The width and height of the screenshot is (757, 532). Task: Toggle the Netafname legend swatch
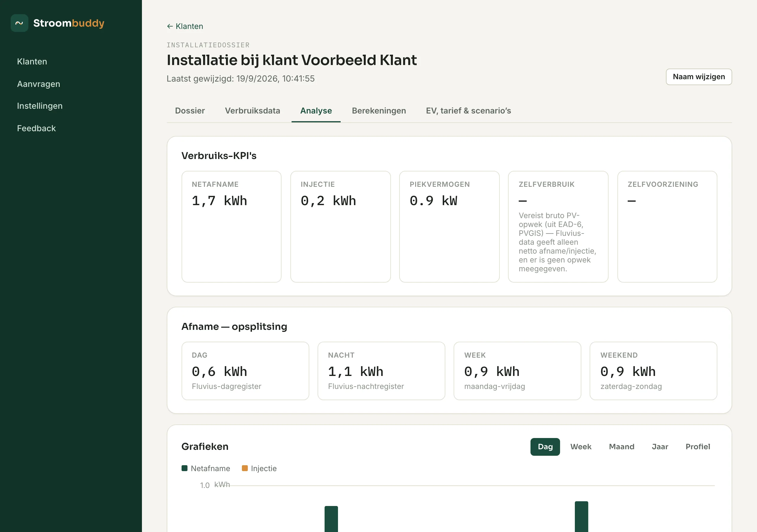click(185, 468)
